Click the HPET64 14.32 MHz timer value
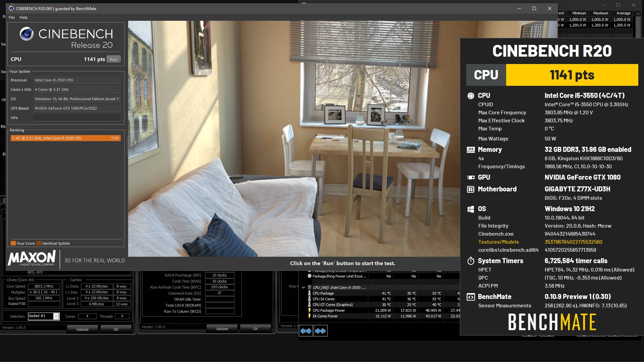This screenshot has height=362, width=644. (x=589, y=270)
